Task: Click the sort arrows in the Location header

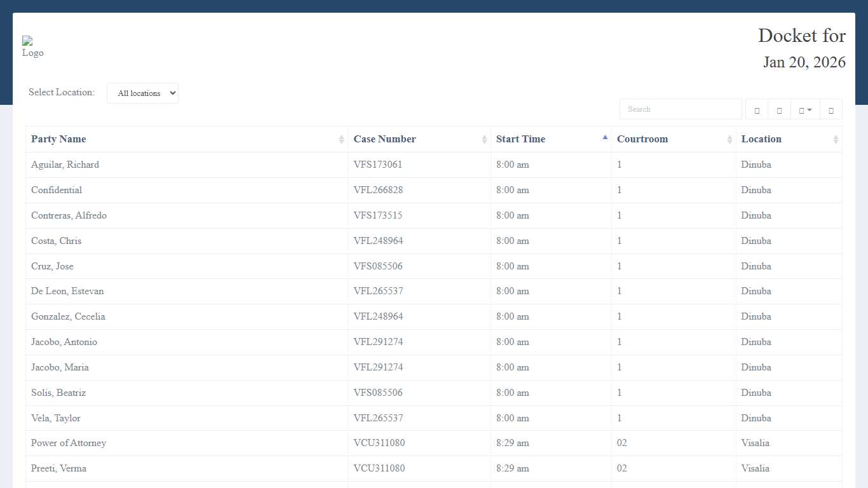Action: point(836,140)
